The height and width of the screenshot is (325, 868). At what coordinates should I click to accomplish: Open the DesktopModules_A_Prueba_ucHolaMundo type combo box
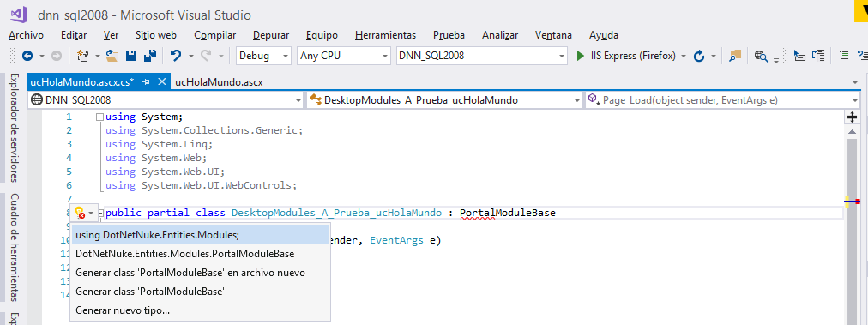[x=444, y=100]
